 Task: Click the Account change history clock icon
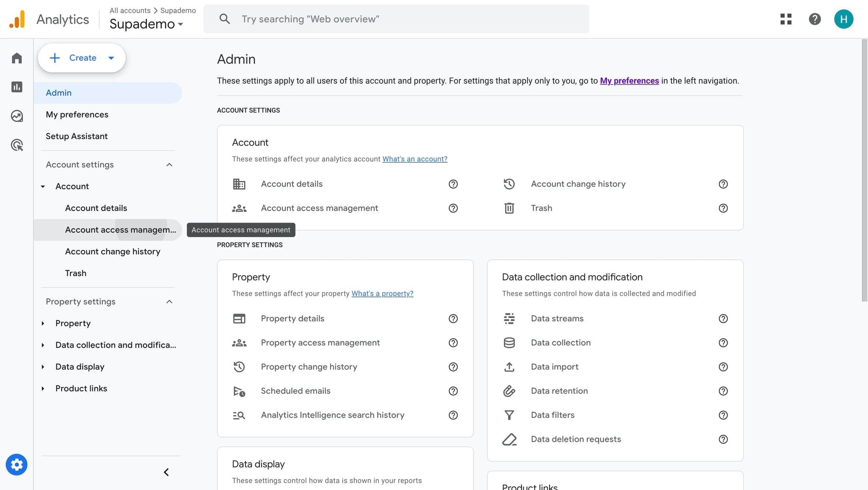click(509, 184)
